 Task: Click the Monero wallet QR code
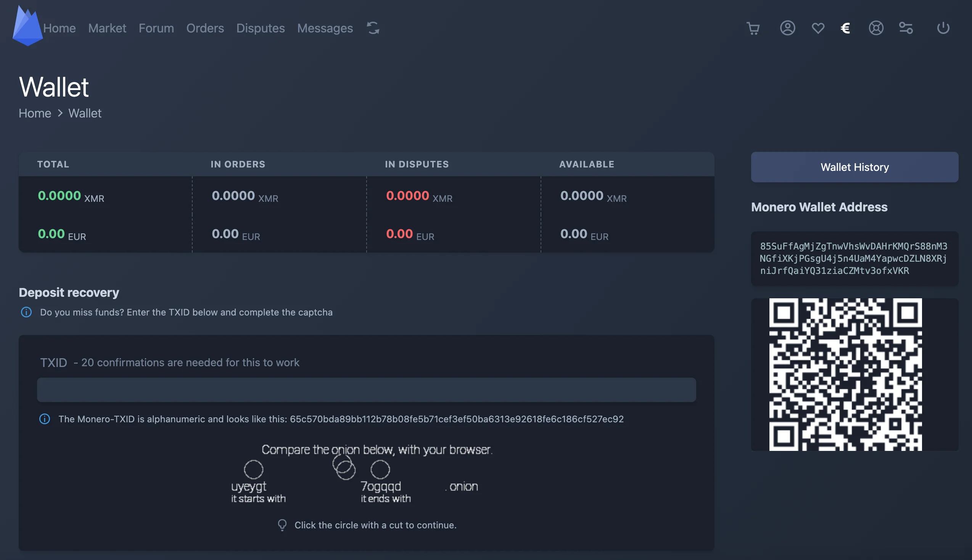pyautogui.click(x=845, y=374)
